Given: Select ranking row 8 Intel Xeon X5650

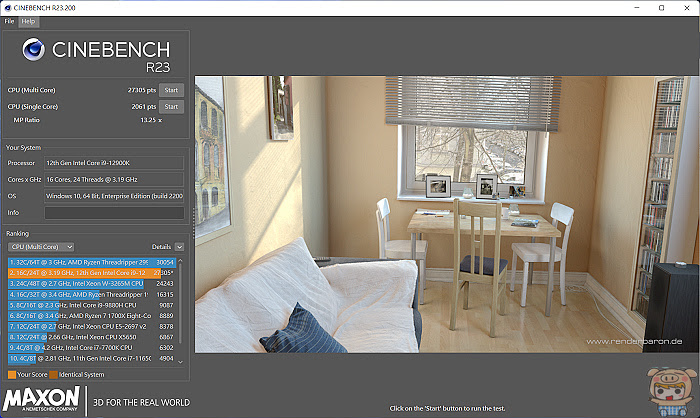Looking at the screenshot, I should pyautogui.click(x=91, y=337).
